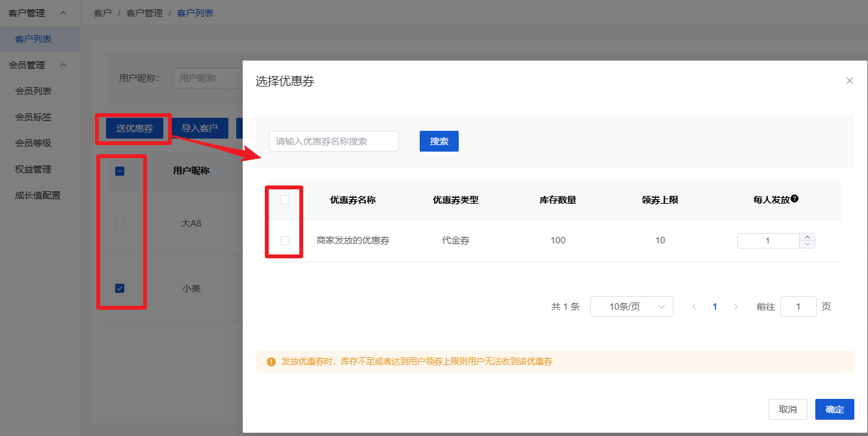Click the 领券上限 column header

[660, 200]
